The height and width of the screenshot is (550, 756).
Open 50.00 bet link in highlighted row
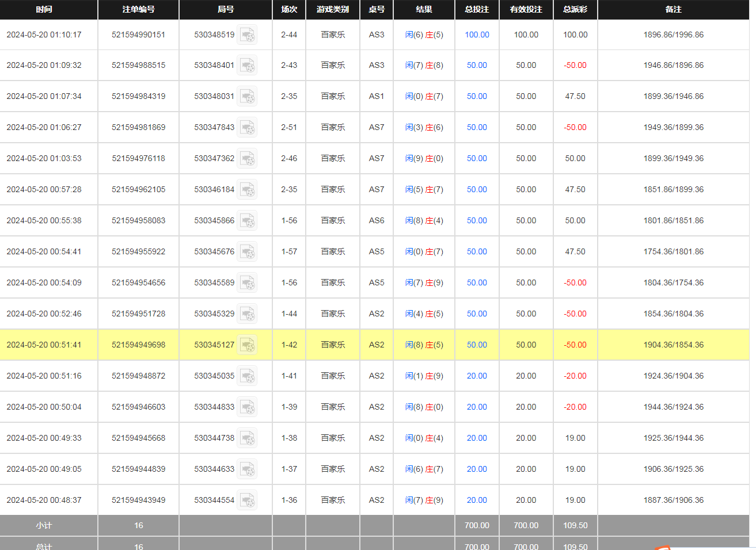pos(477,345)
